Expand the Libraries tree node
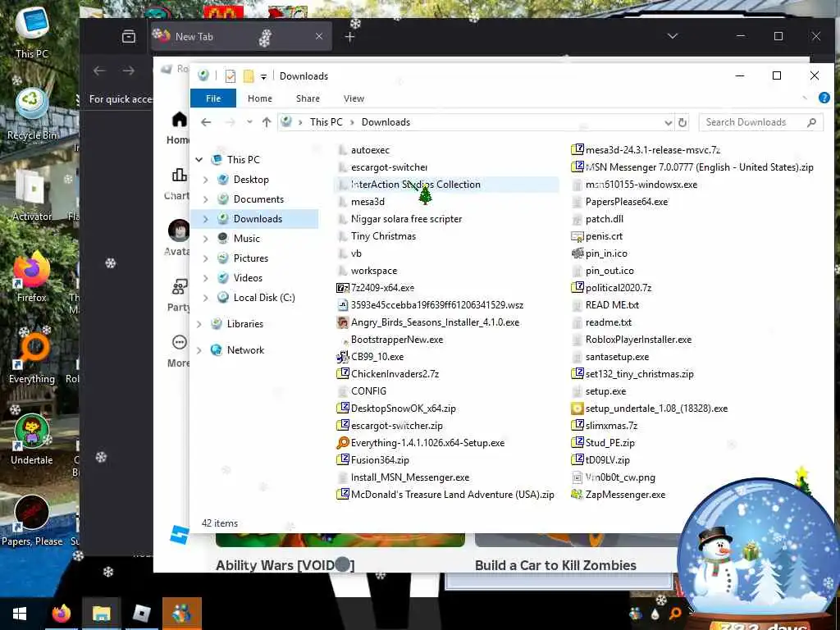The image size is (840, 630). 199,324
